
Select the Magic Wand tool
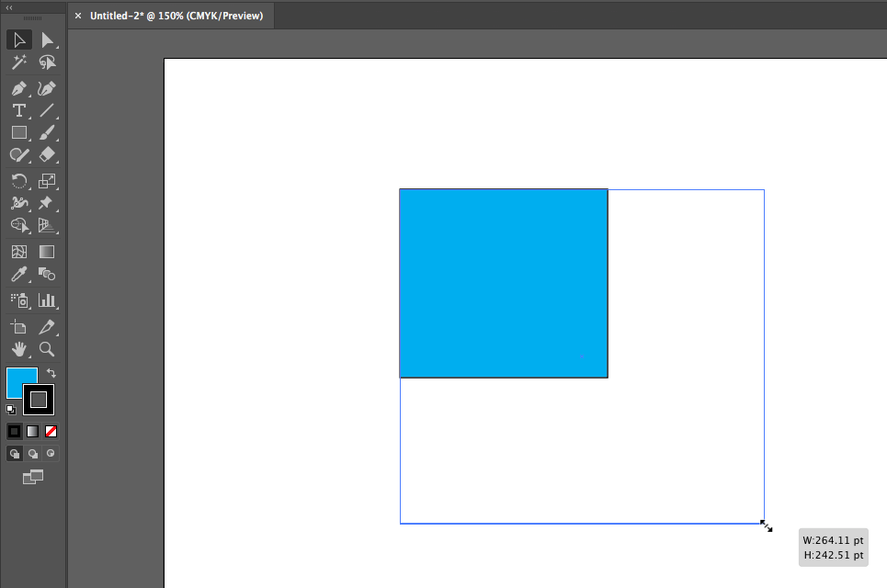pyautogui.click(x=18, y=62)
